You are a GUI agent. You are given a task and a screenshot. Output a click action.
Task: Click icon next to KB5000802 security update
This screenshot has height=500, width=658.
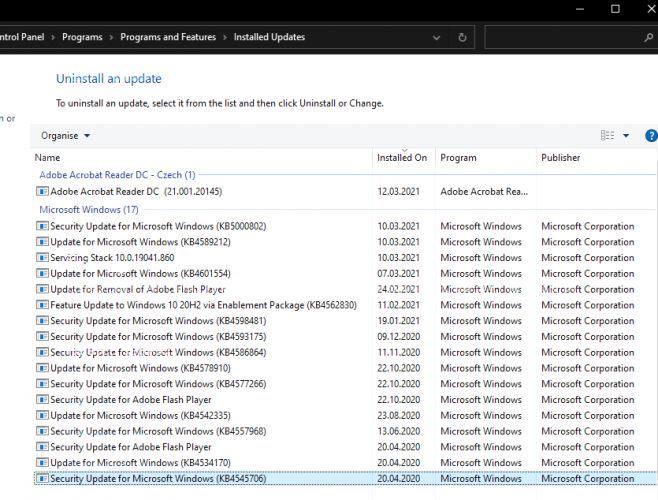[x=42, y=226]
